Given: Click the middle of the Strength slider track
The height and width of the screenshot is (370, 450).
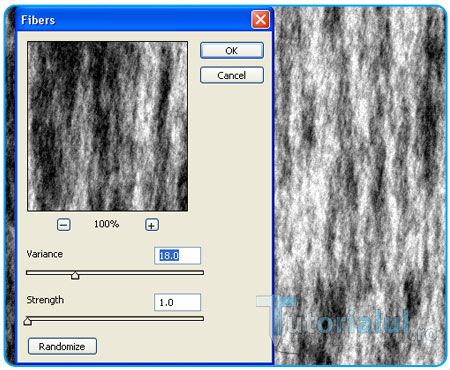Looking at the screenshot, I should 115,319.
